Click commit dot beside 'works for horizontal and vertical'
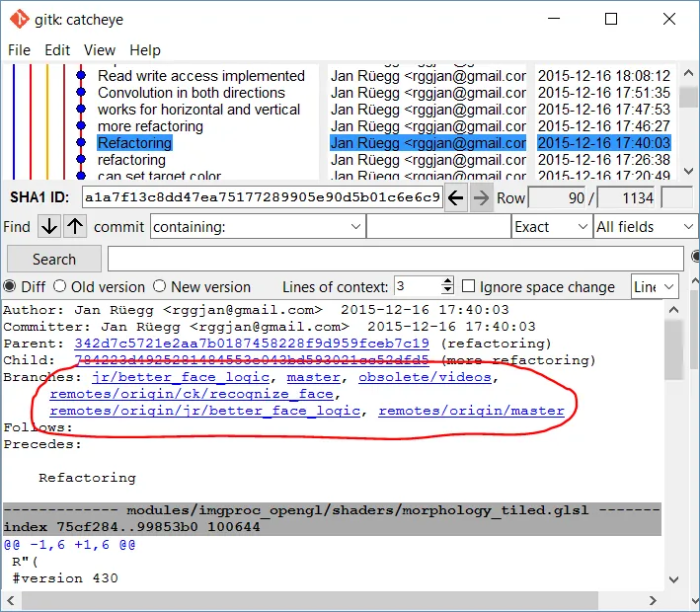The width and height of the screenshot is (700, 612). (x=81, y=109)
